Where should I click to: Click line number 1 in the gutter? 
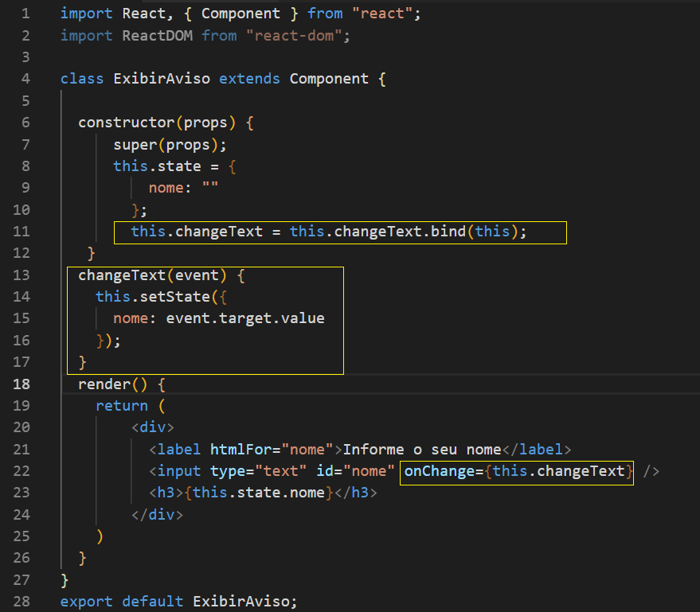pyautogui.click(x=26, y=14)
